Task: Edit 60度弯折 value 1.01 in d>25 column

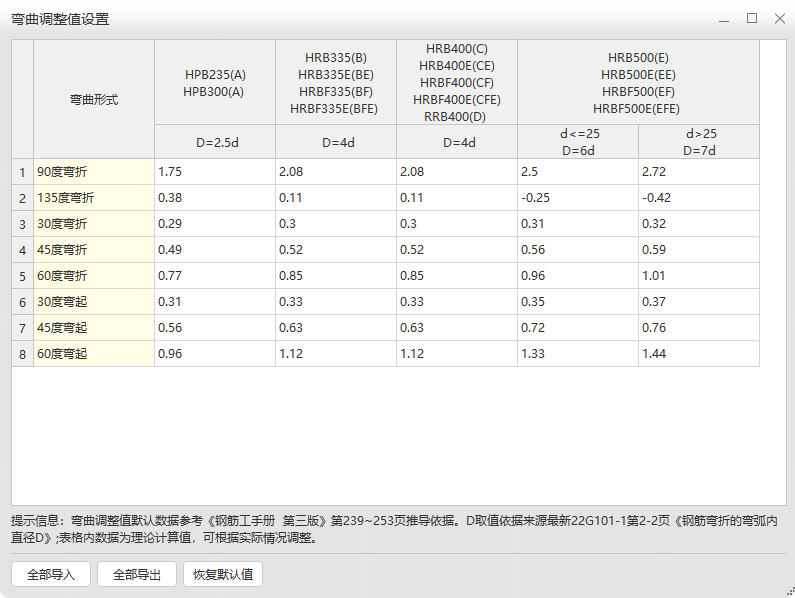Action: 699,276
